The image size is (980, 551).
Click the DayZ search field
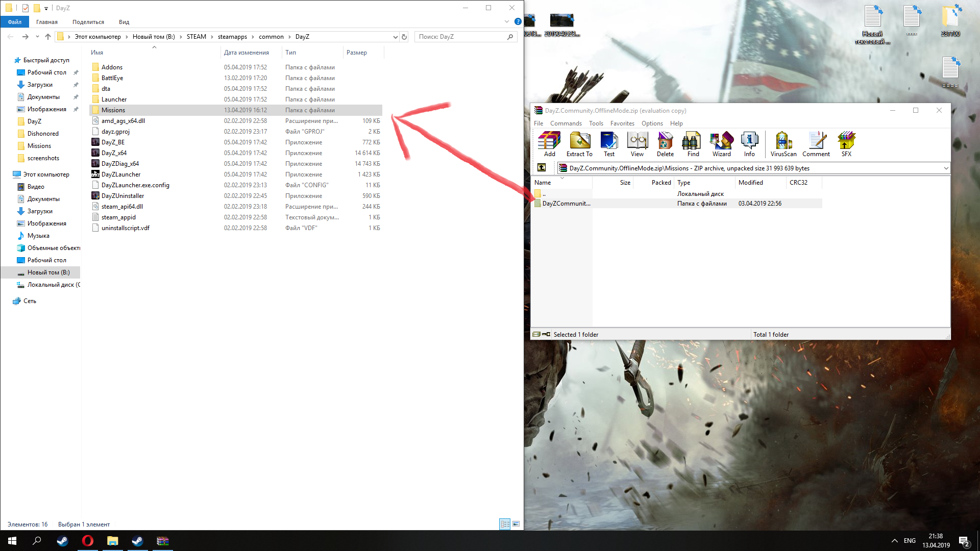point(459,37)
